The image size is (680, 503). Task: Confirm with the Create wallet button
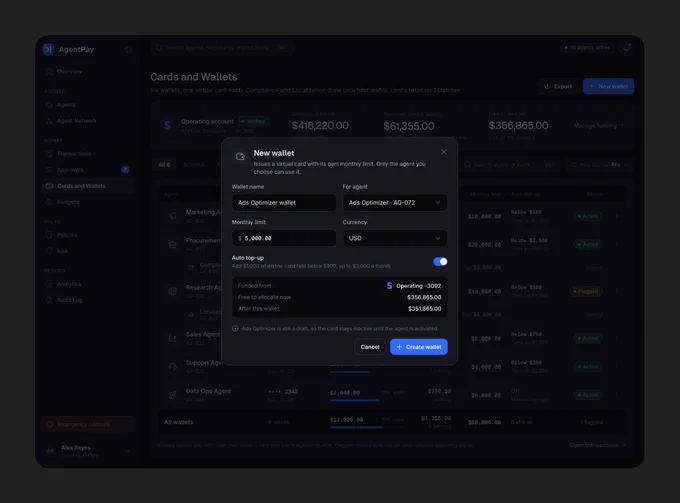pos(418,347)
